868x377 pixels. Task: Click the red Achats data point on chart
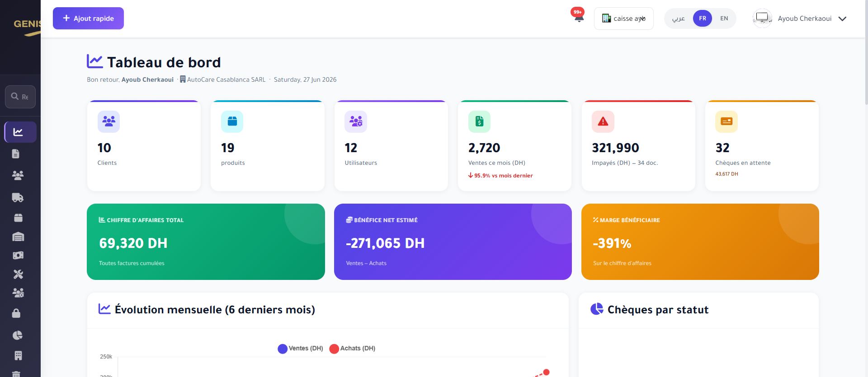point(546,372)
